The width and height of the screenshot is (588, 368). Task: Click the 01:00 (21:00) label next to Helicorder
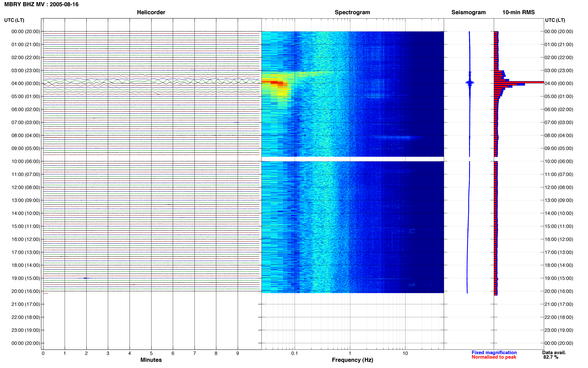[26, 45]
